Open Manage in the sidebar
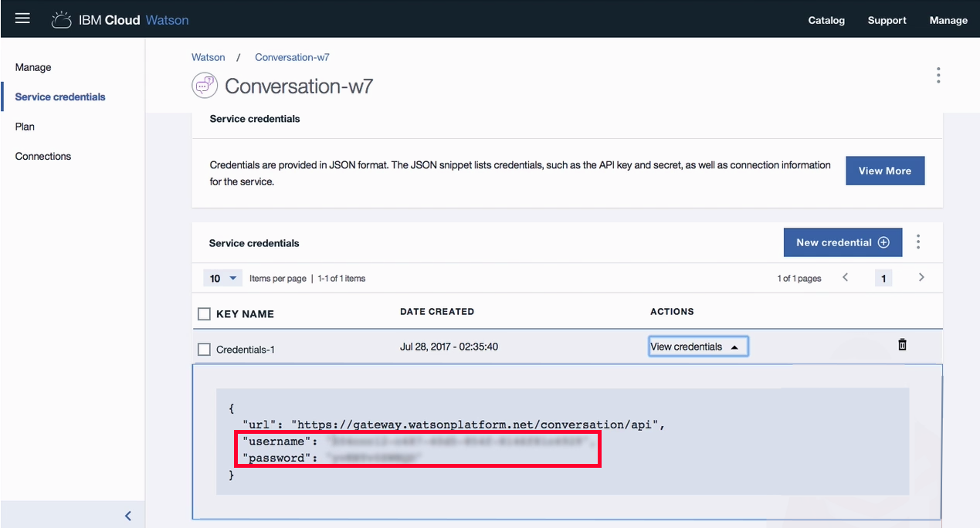The image size is (980, 528). pos(33,67)
